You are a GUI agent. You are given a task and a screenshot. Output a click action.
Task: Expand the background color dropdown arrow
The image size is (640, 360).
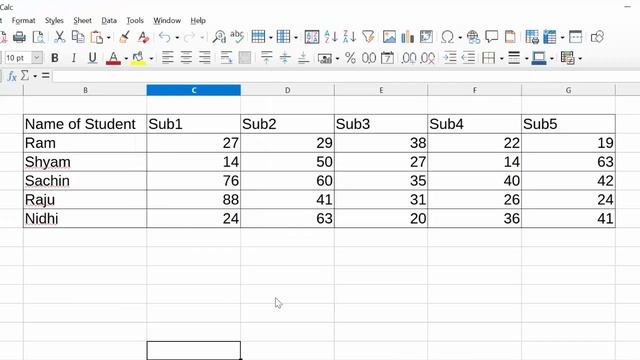click(x=151, y=58)
